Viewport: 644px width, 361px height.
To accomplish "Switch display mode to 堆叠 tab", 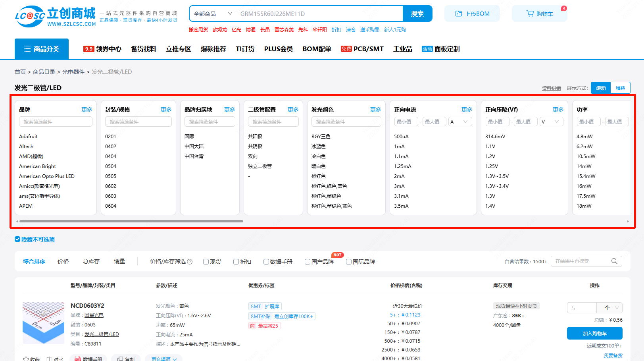I will tap(620, 87).
